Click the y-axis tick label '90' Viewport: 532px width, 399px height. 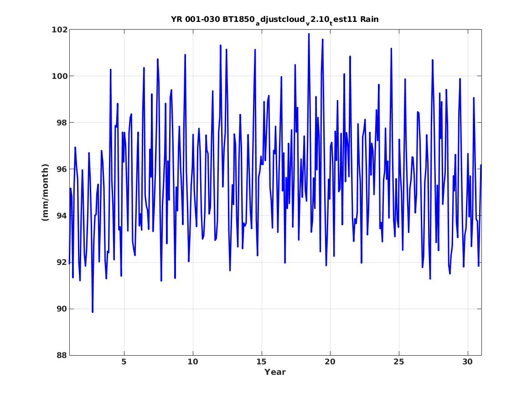62,309
